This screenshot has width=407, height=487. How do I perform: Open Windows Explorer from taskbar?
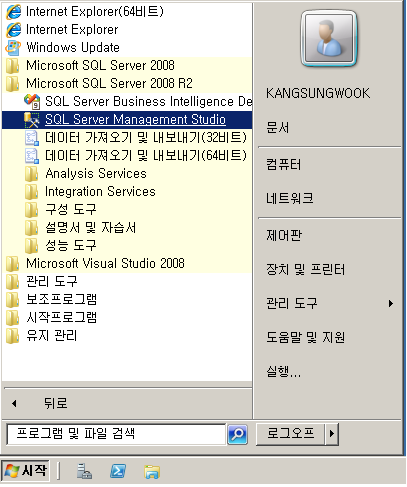click(x=152, y=471)
